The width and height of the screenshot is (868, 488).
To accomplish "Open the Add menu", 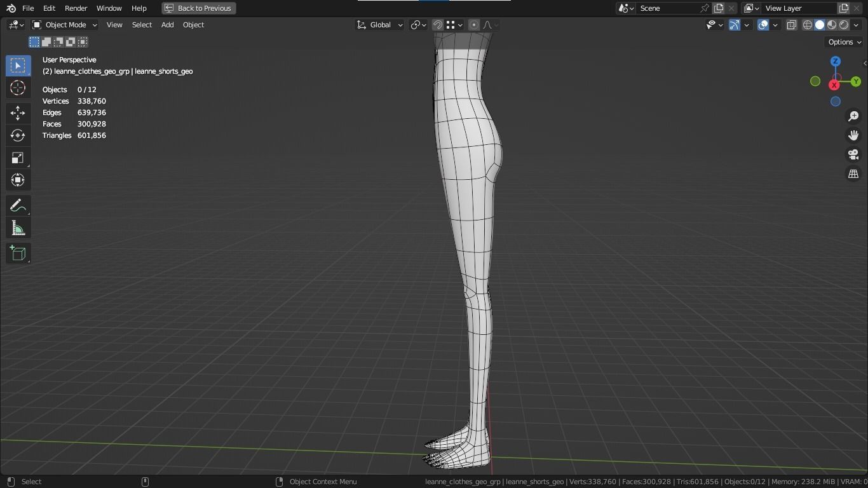I will click(x=167, y=25).
